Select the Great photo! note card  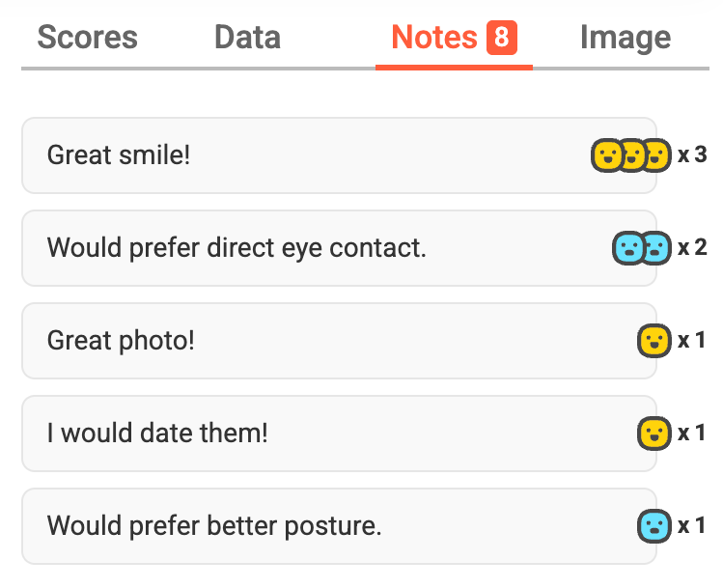coord(340,341)
